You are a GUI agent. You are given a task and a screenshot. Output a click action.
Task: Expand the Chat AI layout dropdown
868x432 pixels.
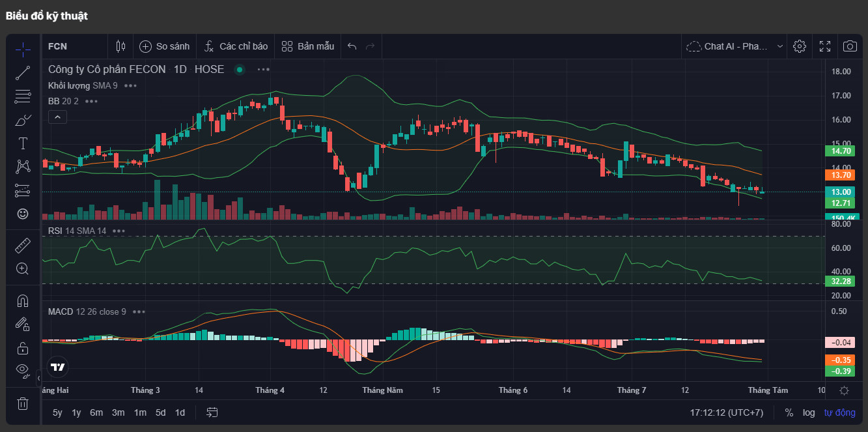pos(780,46)
